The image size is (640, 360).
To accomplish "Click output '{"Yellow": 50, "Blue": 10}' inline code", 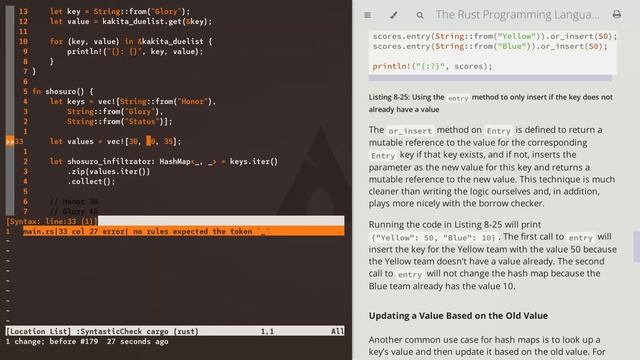I will click(x=433, y=238).
